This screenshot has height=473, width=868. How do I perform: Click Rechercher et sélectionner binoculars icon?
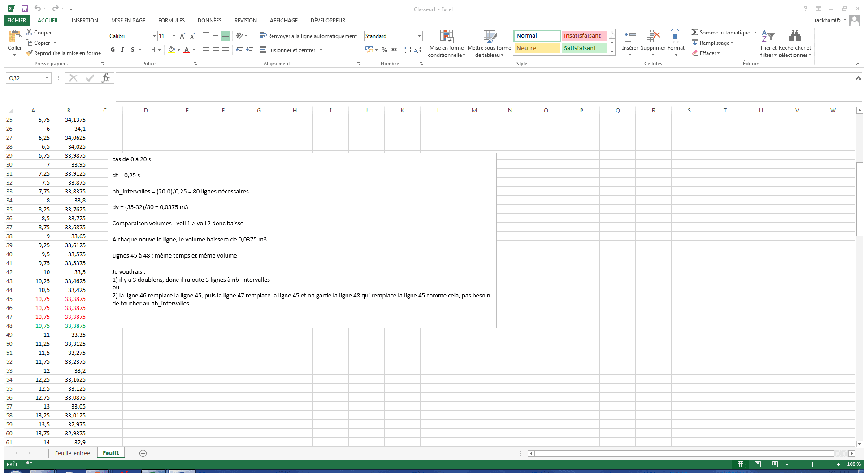(794, 37)
